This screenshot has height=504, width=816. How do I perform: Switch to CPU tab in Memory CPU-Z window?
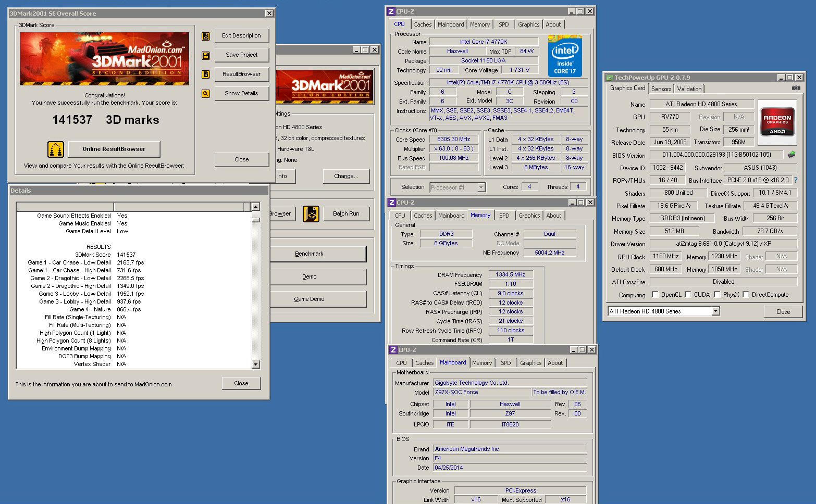tap(400, 216)
